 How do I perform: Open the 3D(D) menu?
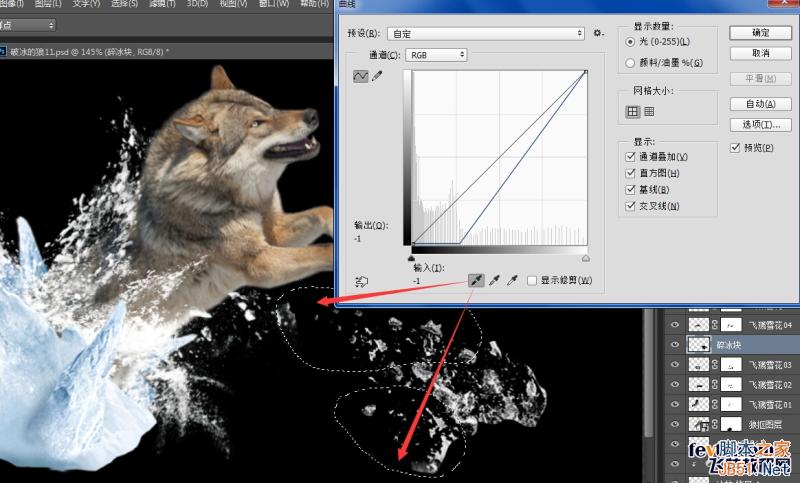[x=197, y=4]
